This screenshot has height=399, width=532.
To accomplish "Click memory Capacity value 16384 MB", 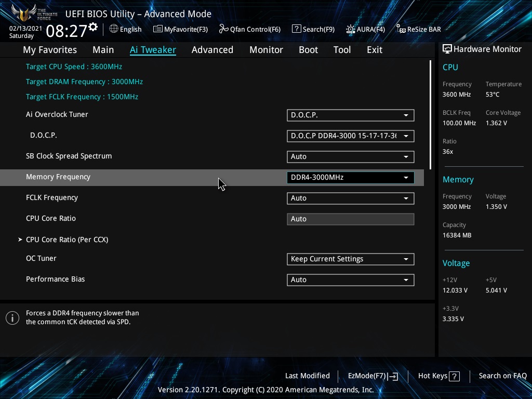I will click(x=457, y=235).
